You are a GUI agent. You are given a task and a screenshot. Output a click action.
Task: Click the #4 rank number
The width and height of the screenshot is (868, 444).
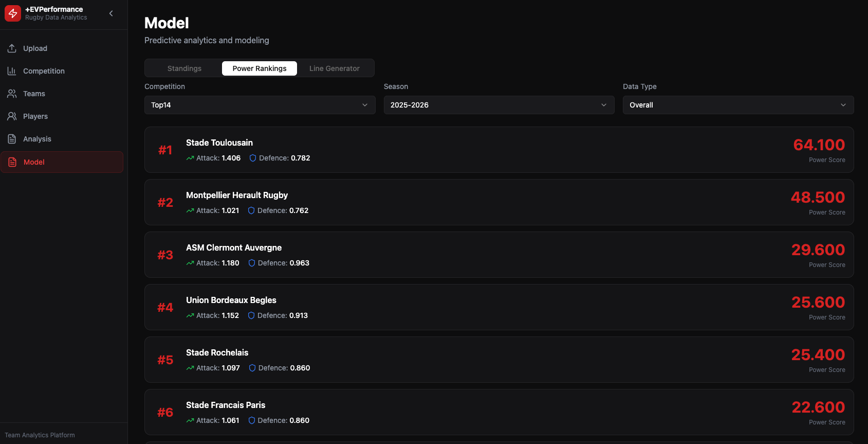(x=165, y=308)
